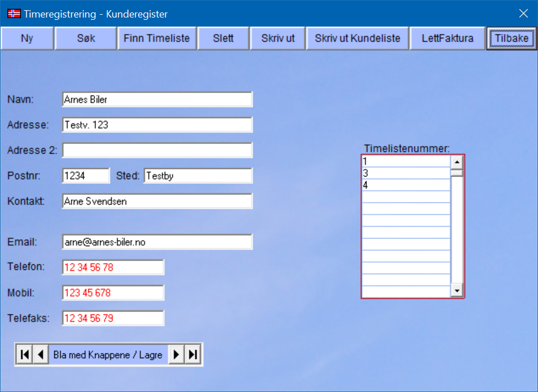Click Skriv ut to print
Screen dimensions: 538x392
click(x=278, y=38)
